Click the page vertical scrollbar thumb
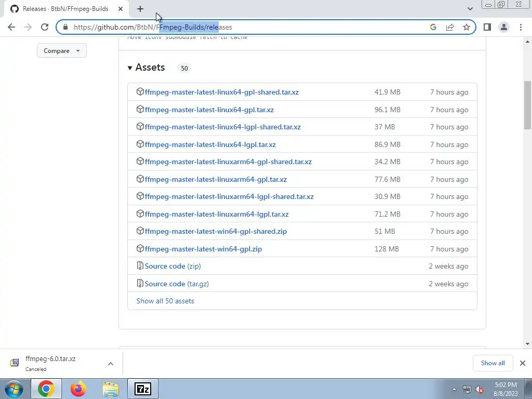Image resolution: width=532 pixels, height=399 pixels. 527,105
